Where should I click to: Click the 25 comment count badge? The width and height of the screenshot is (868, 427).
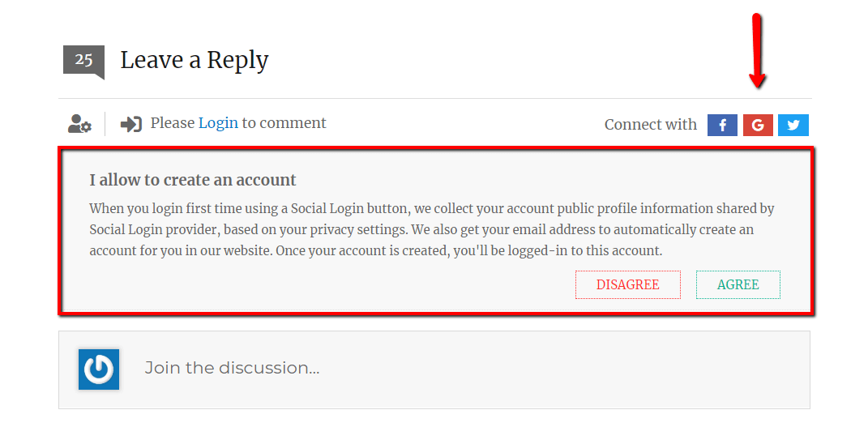83,60
